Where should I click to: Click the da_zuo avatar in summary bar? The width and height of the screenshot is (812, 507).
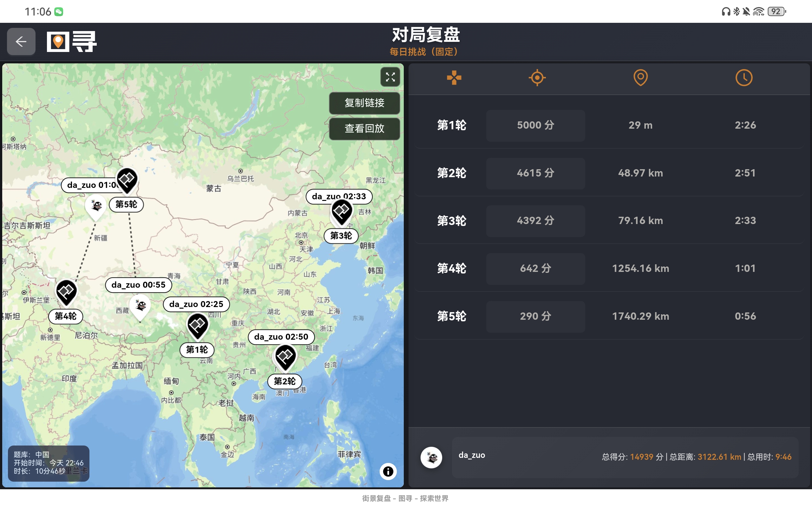pyautogui.click(x=431, y=457)
